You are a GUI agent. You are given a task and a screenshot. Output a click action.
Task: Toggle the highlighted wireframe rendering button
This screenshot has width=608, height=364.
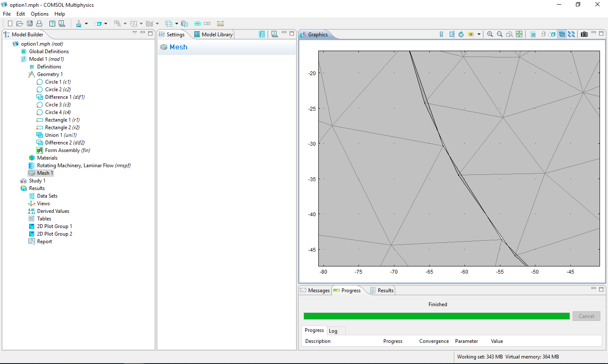[x=562, y=34]
